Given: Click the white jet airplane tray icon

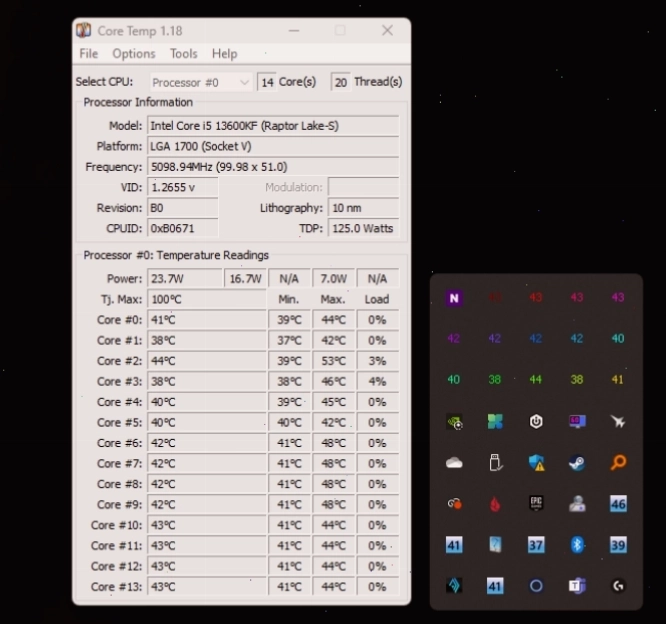Looking at the screenshot, I should click(618, 421).
